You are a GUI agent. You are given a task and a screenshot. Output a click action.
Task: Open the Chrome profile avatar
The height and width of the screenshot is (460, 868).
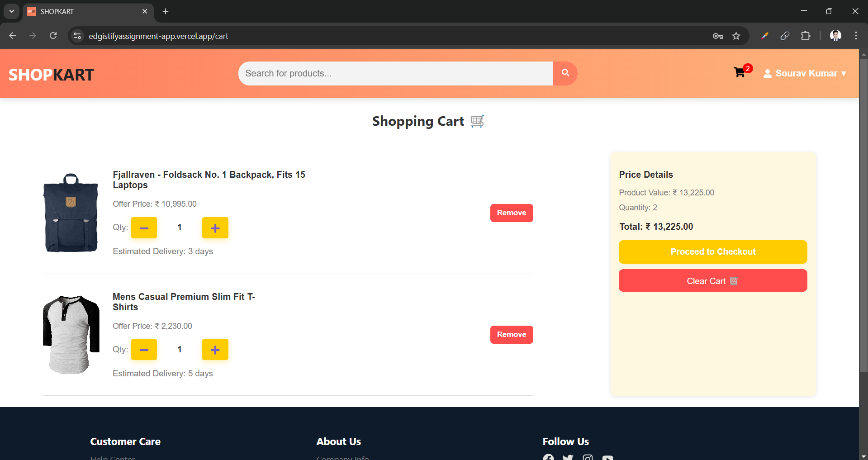click(835, 36)
